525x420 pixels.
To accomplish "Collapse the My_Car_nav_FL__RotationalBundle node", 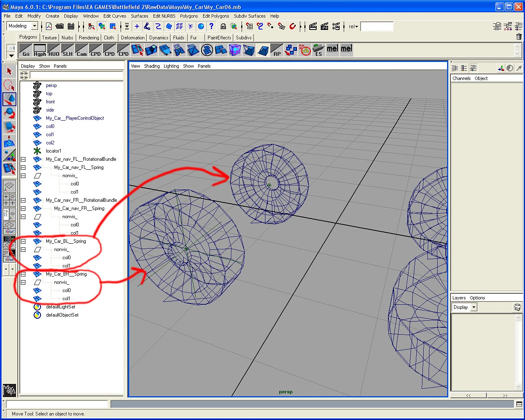I will click(x=23, y=159).
